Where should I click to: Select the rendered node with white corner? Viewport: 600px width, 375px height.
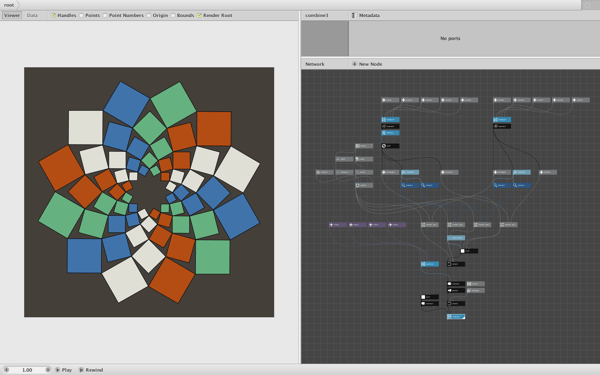click(x=456, y=317)
